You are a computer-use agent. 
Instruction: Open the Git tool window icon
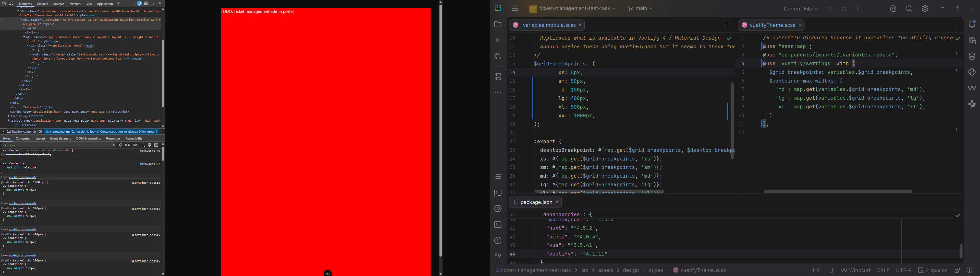coord(498,257)
